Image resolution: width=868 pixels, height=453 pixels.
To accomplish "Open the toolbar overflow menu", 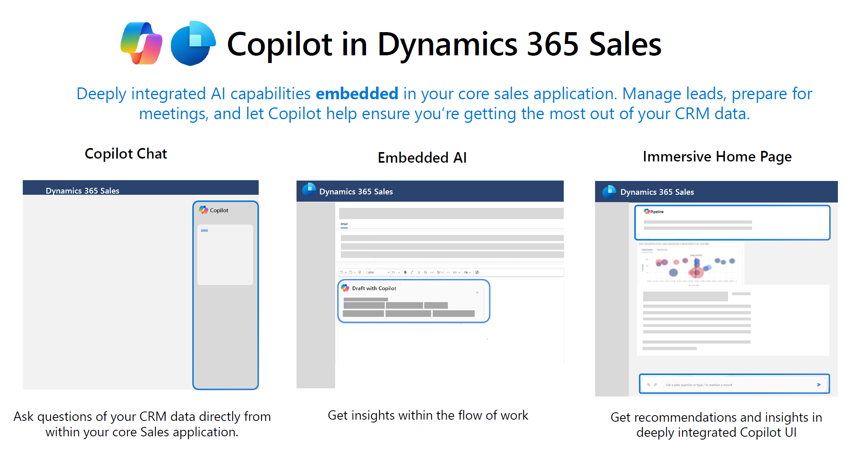I will point(448,272).
